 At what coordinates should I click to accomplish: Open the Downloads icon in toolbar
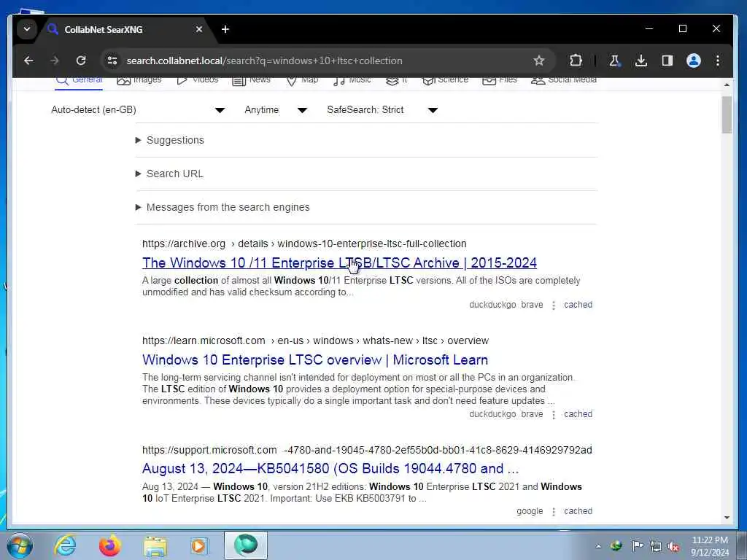(x=640, y=61)
